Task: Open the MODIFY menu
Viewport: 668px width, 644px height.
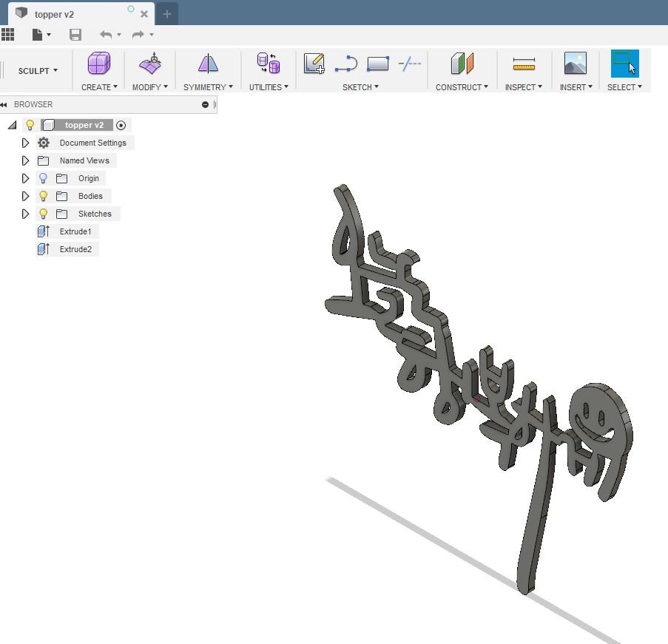Action: pyautogui.click(x=150, y=87)
